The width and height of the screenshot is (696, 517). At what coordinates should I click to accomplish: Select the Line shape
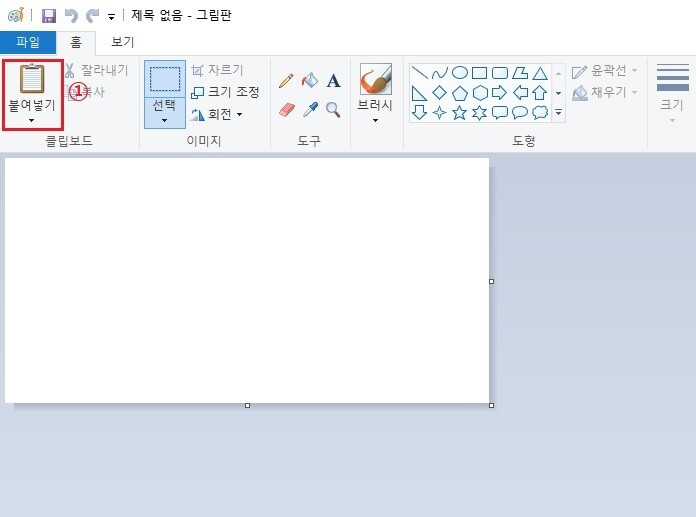(419, 72)
